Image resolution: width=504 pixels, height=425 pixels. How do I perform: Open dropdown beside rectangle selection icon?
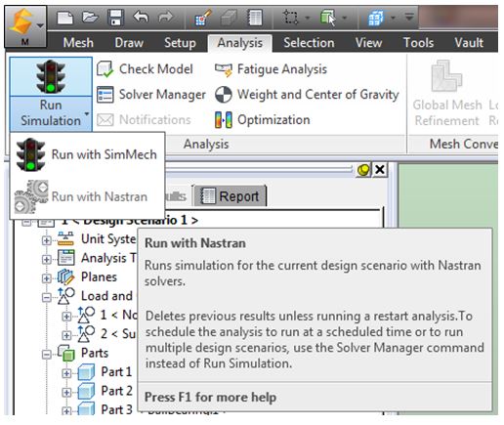tap(307, 18)
